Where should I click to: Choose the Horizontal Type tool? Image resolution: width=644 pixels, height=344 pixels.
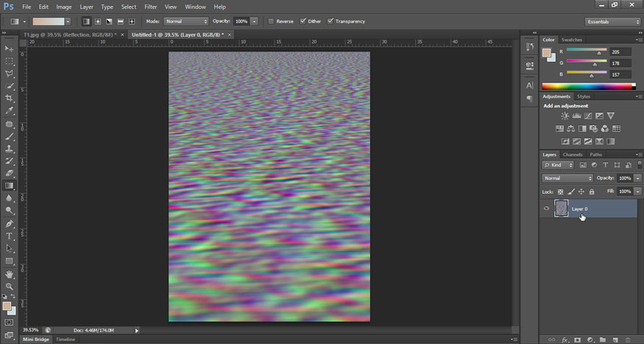[x=10, y=236]
